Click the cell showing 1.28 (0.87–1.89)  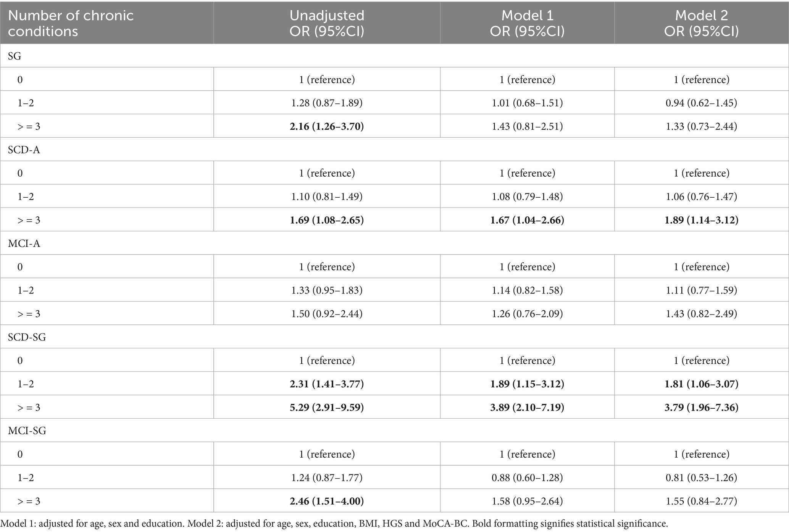327,103
